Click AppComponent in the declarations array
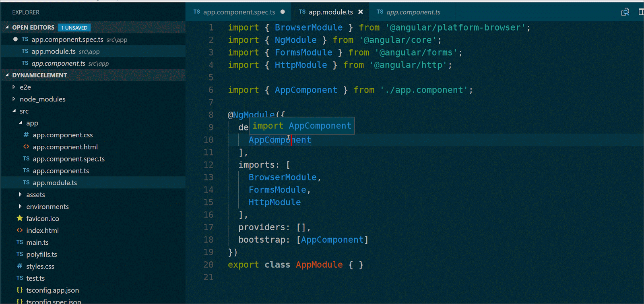Image resolution: width=644 pixels, height=304 pixels. click(280, 140)
